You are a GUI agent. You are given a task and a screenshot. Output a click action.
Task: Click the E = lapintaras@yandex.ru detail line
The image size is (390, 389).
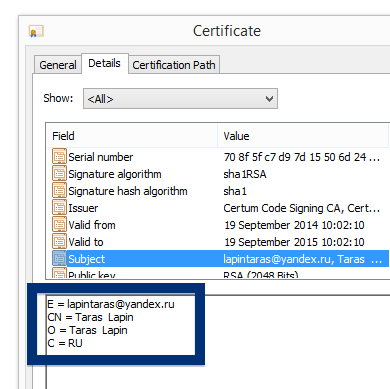pyautogui.click(x=111, y=304)
